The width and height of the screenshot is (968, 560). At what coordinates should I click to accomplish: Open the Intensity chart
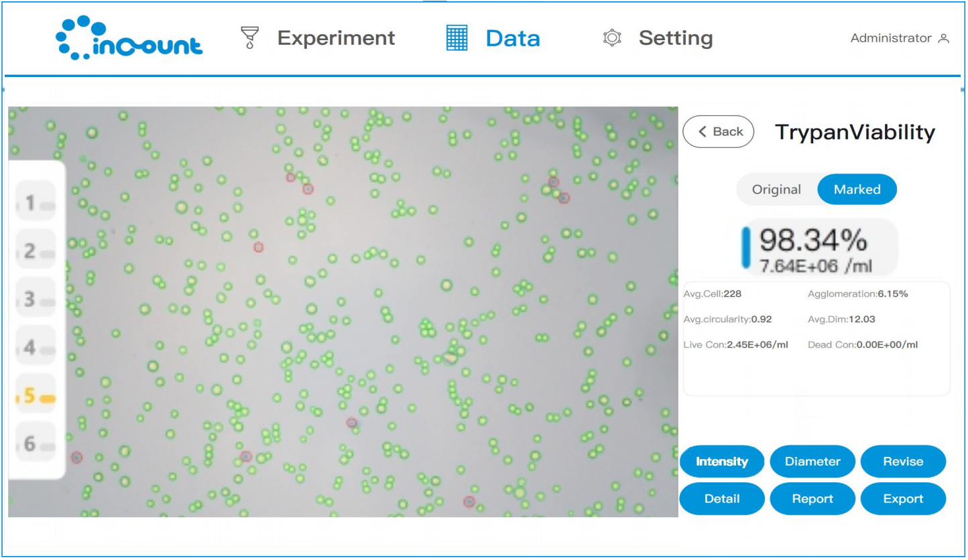tap(722, 462)
